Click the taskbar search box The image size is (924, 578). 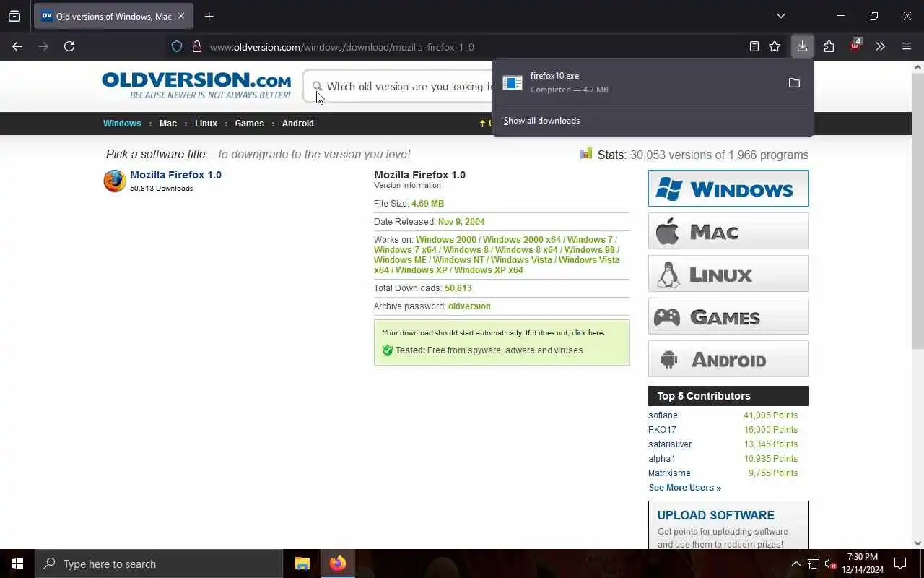(159, 564)
